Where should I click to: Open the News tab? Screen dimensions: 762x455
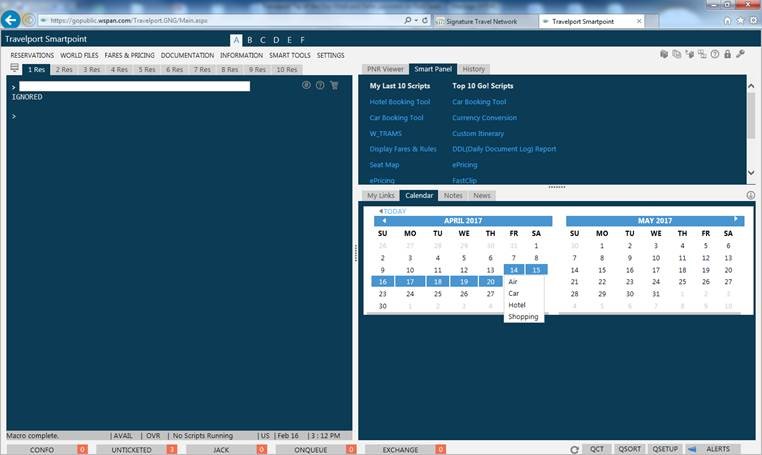pos(482,195)
